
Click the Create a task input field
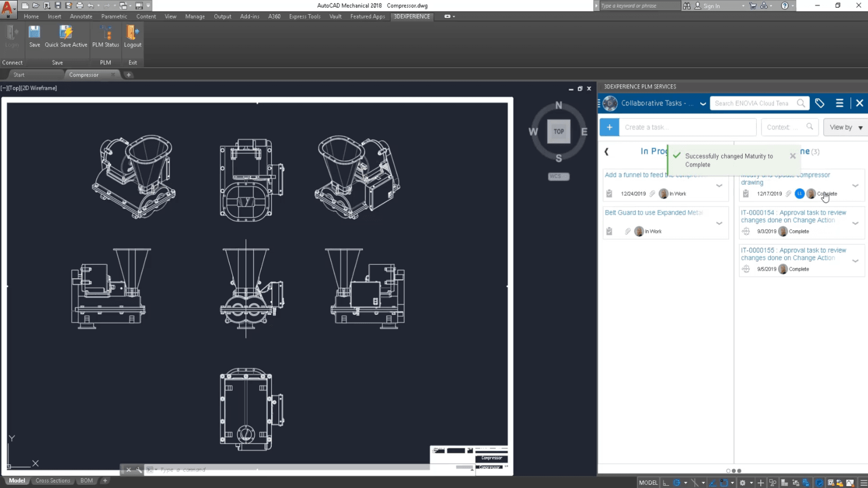pyautogui.click(x=687, y=127)
